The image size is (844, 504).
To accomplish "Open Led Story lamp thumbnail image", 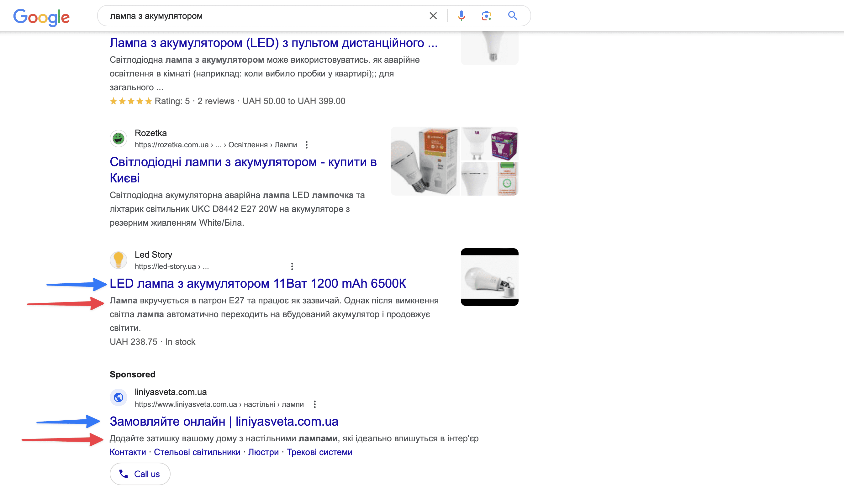I will pos(489,277).
